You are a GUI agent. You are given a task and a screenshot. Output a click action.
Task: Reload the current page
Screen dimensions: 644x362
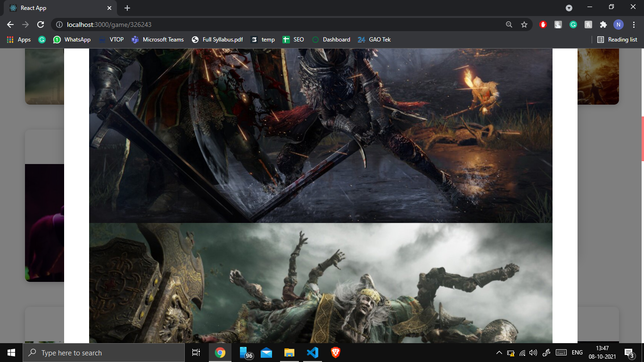[41, 25]
